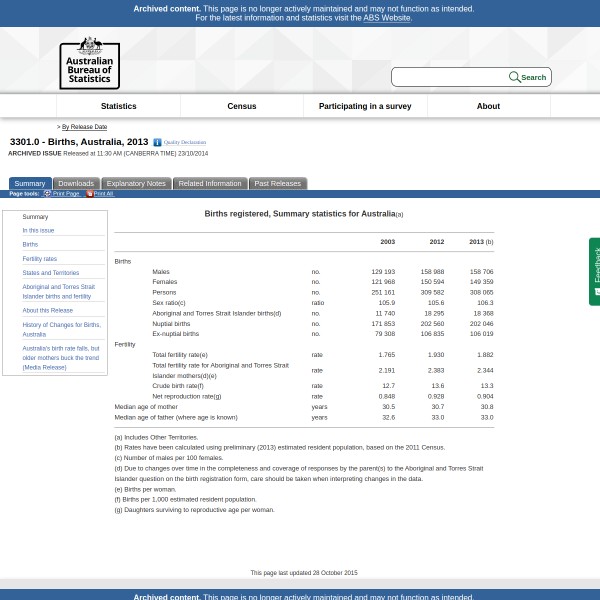Click inside the search text field
The height and width of the screenshot is (600, 600).
(450, 77)
